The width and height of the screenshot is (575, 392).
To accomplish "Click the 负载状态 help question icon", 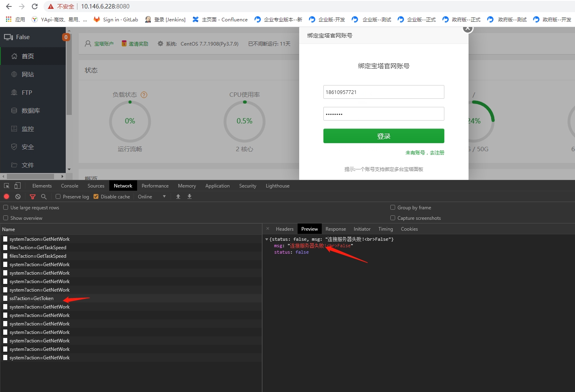I will pos(144,95).
